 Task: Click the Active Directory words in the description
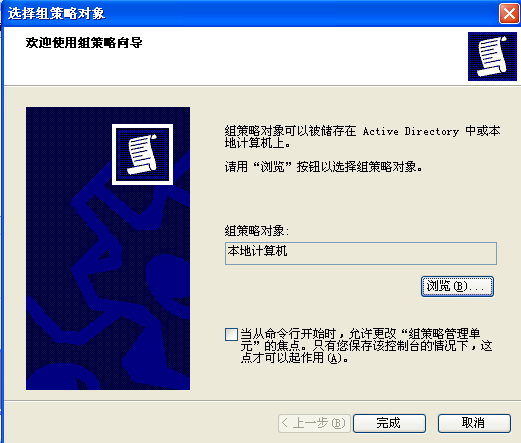(411, 131)
